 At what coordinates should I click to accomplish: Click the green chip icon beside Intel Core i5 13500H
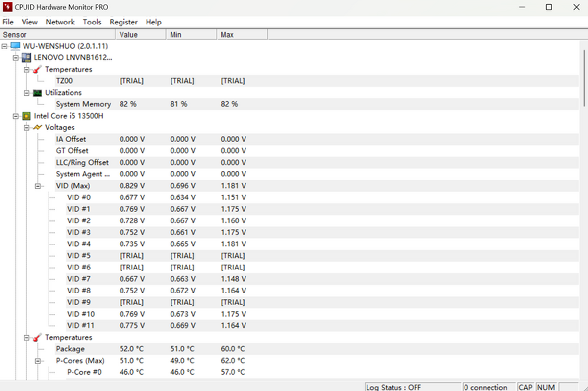click(x=26, y=116)
